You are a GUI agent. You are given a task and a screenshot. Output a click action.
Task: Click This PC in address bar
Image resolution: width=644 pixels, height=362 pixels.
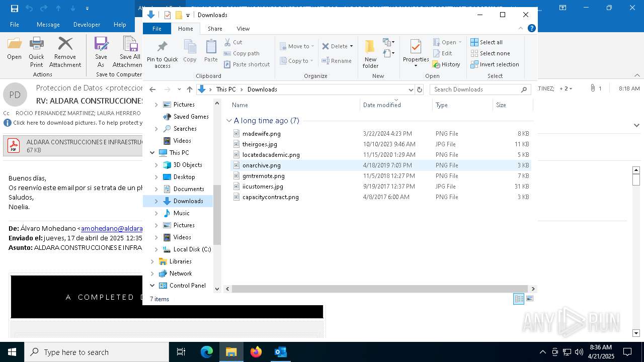point(226,89)
